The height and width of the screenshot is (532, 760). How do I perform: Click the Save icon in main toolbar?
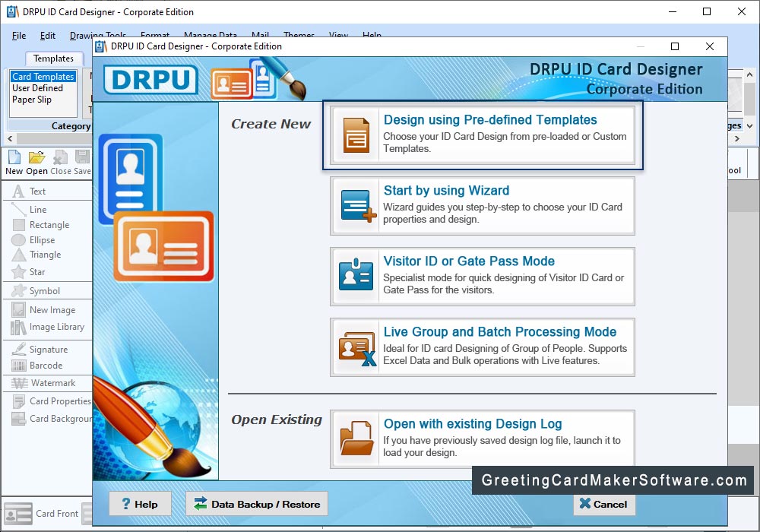(82, 157)
